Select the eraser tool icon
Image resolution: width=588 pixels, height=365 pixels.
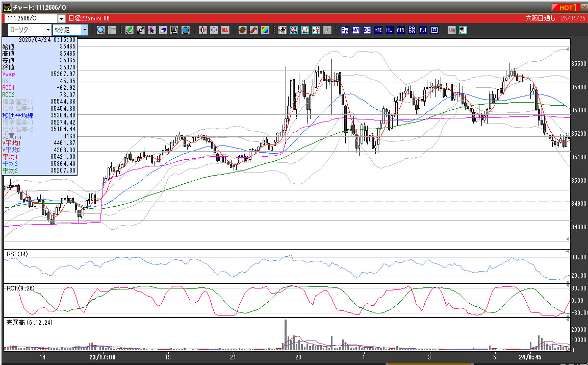click(x=163, y=30)
